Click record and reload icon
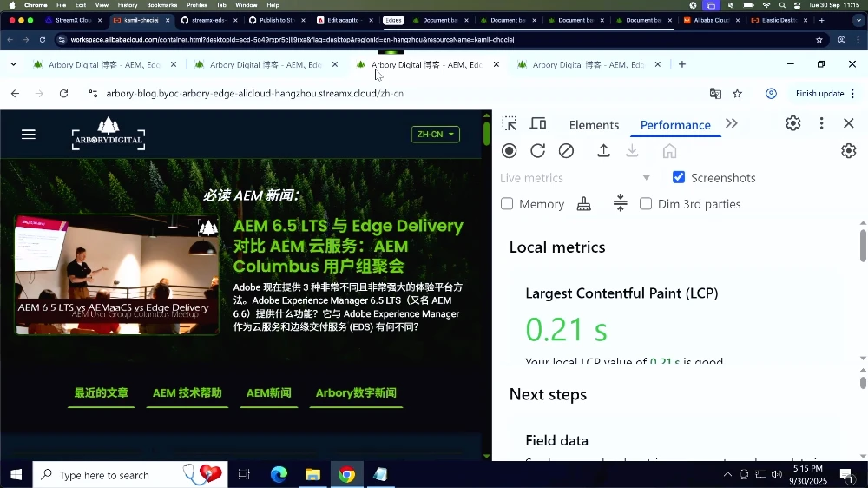This screenshot has height=488, width=868. 538,151
